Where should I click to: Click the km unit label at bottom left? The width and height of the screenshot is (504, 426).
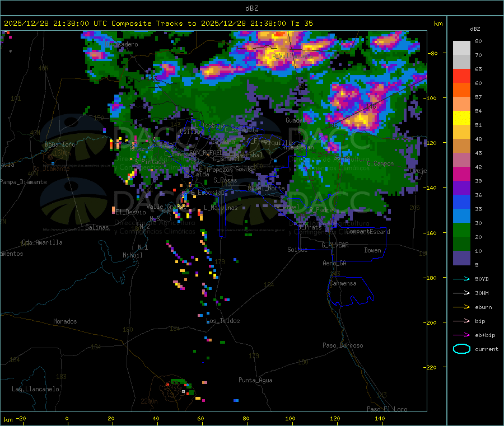pos(8,420)
